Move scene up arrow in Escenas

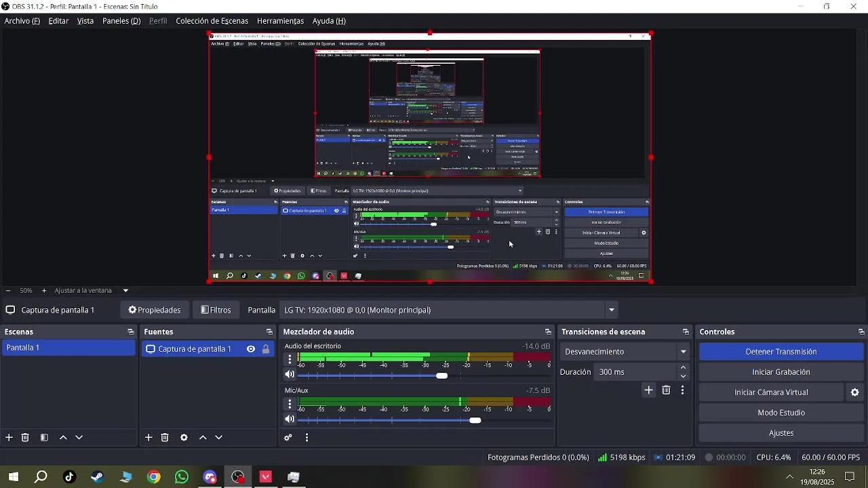click(63, 438)
